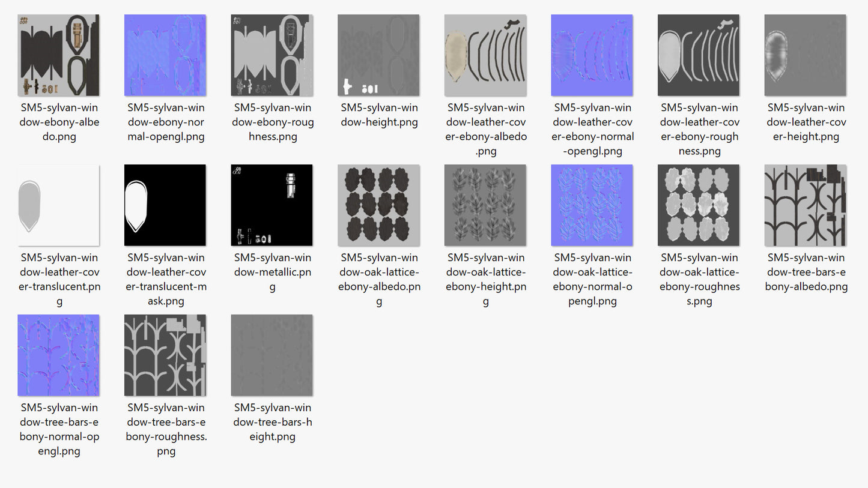Select the oak-lattice-ebony-height.png thumbnail
The width and height of the screenshot is (868, 488).
tap(485, 205)
